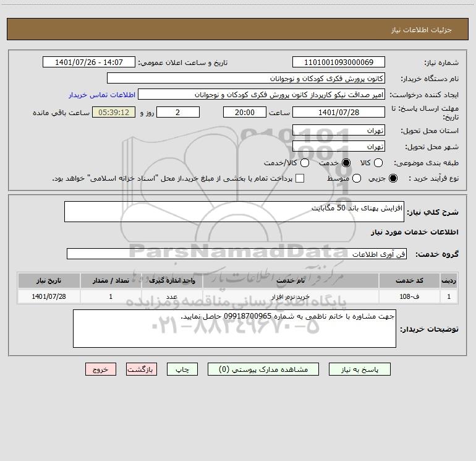Click the کد خدمت column header

coord(409,280)
